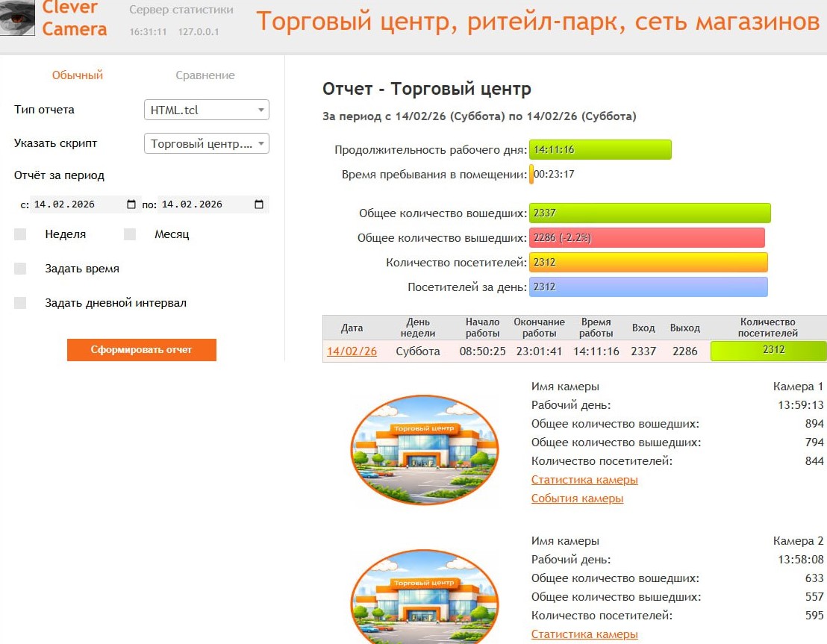Click the orange visitors bar 2312
Viewport: 827px width, 644px height.
648,262
